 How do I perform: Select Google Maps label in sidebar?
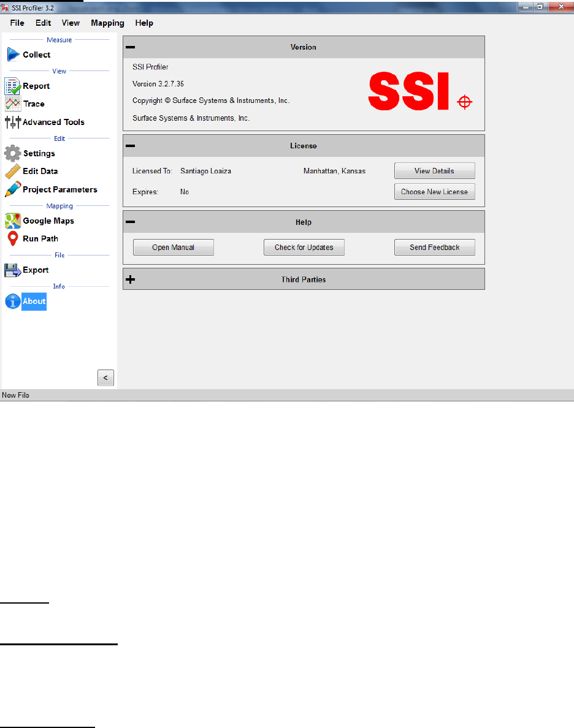48,221
